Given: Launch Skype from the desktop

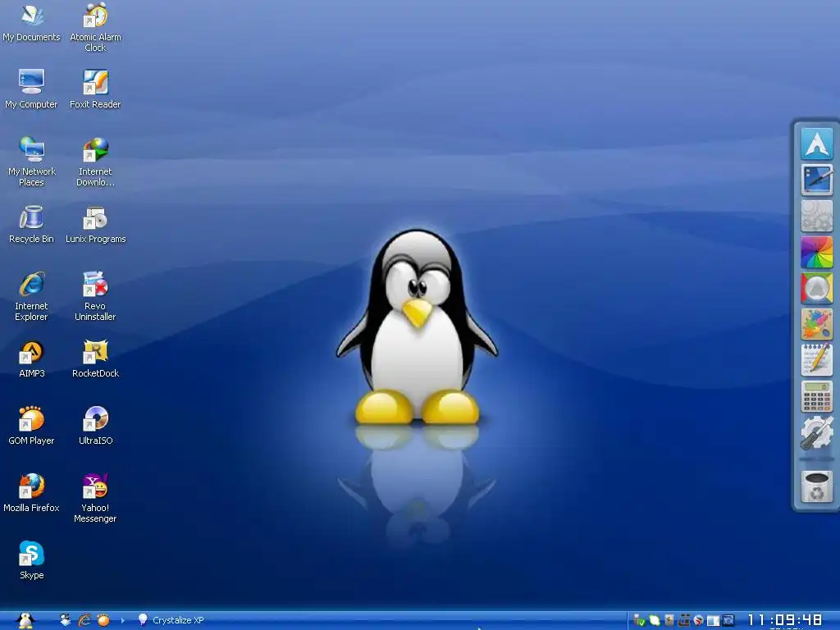Looking at the screenshot, I should [x=31, y=560].
